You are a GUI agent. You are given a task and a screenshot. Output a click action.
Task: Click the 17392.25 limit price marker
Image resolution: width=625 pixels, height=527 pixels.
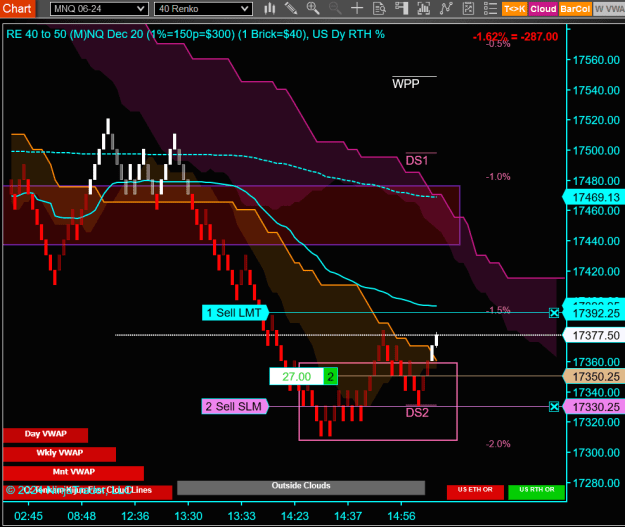(x=595, y=313)
